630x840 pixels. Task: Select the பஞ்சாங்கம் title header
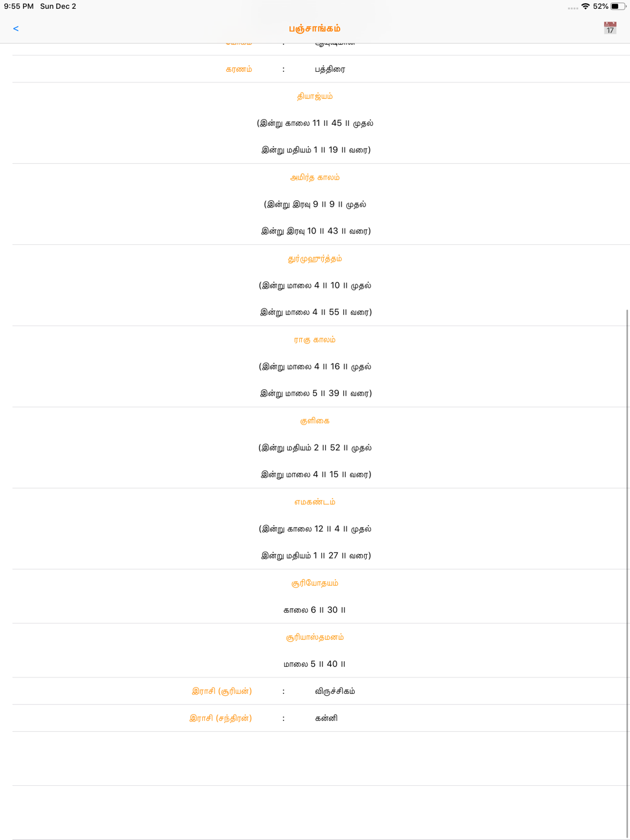coord(315,28)
